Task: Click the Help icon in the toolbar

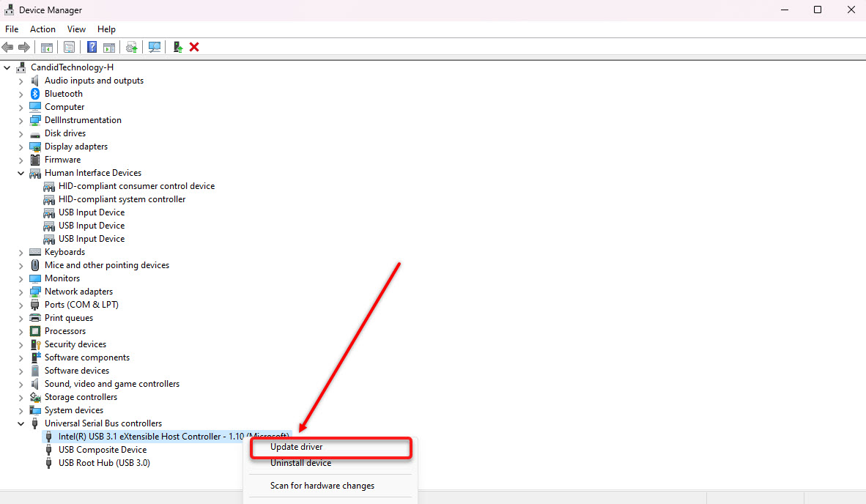Action: tap(91, 46)
